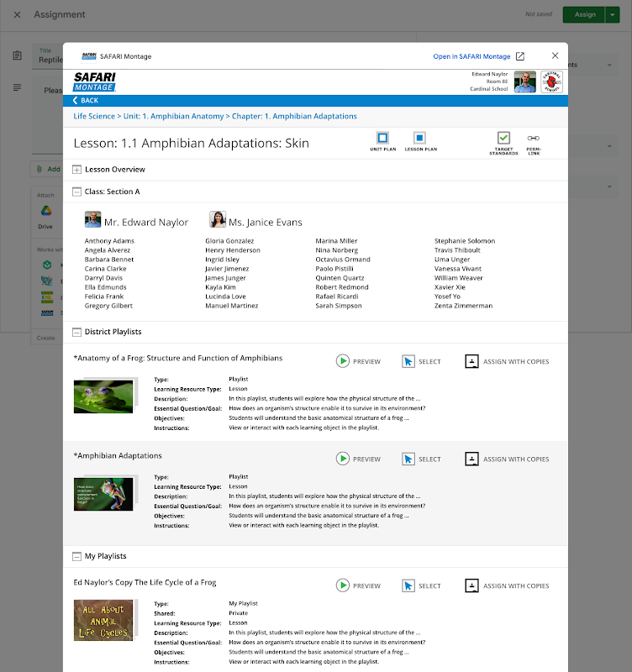Click the SAFARI Montage add-on icon in background
The height and width of the screenshot is (672, 632).
click(x=47, y=312)
